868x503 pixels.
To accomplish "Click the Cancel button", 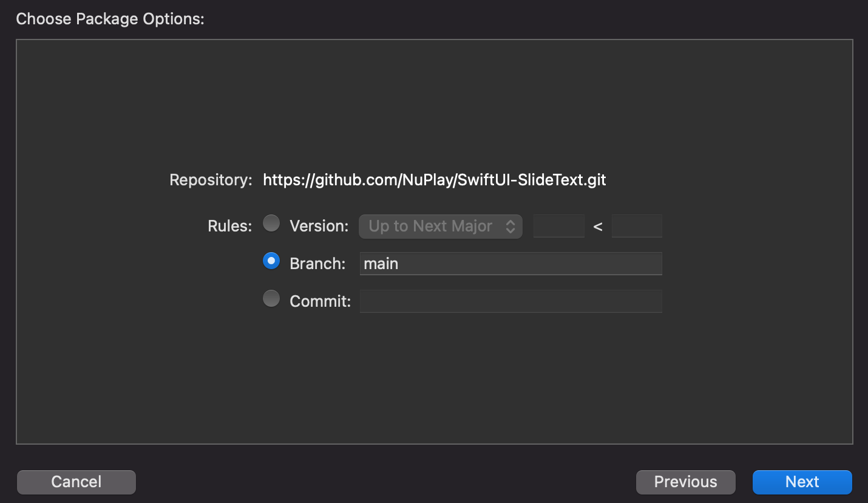I will pyautogui.click(x=76, y=482).
